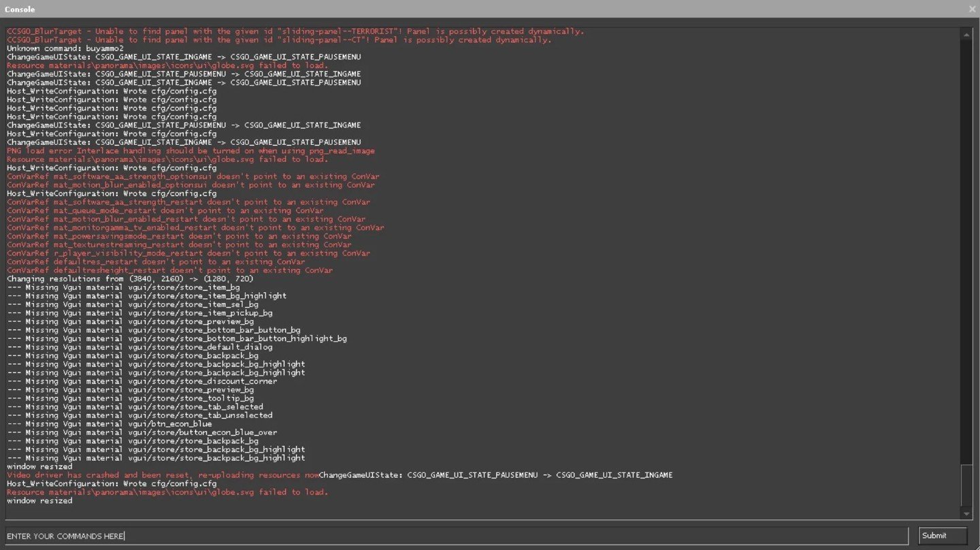Click the 'mat_software_aa_strength_restart' line
The width and height of the screenshot is (980, 550).
tap(189, 202)
